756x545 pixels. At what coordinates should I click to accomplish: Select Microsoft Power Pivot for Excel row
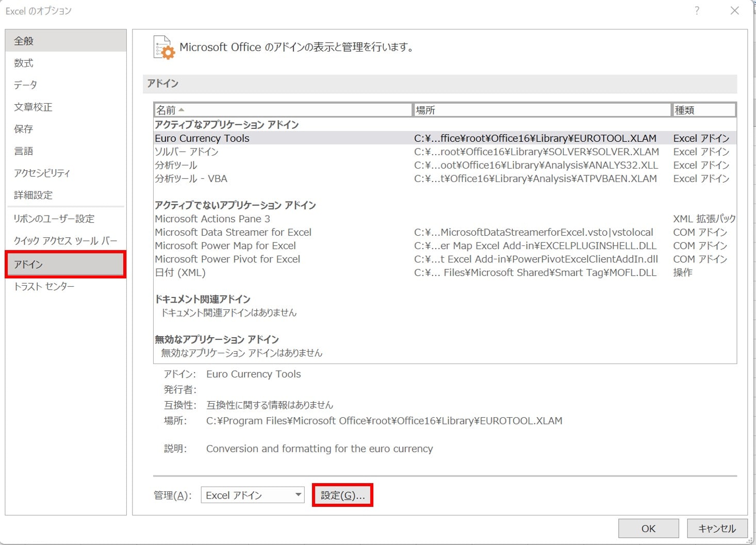coord(445,259)
